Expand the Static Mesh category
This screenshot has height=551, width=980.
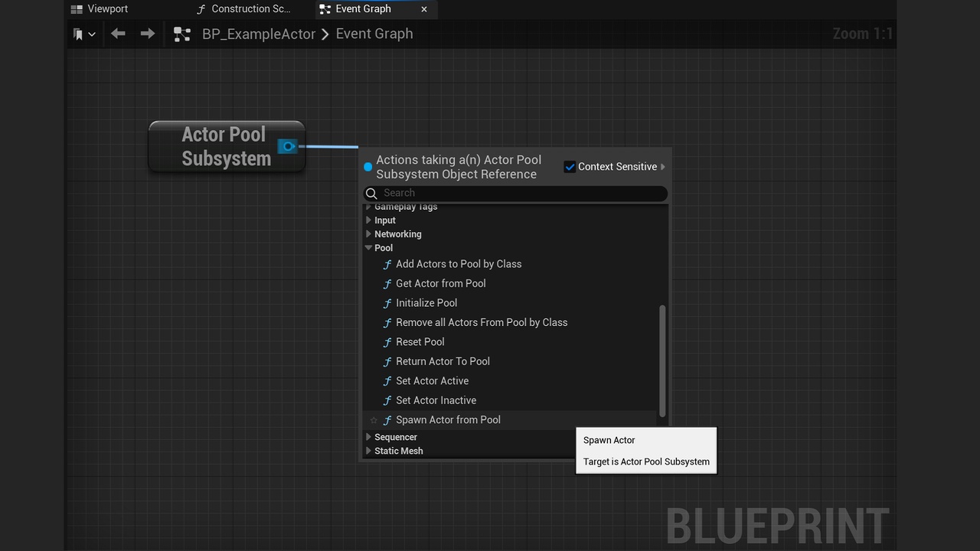[368, 451]
